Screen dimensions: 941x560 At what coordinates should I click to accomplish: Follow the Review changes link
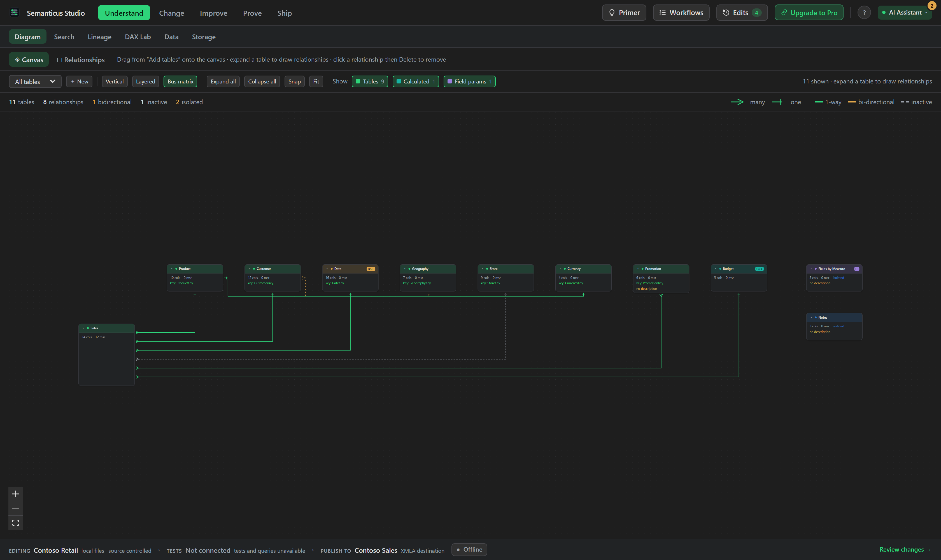(x=905, y=550)
